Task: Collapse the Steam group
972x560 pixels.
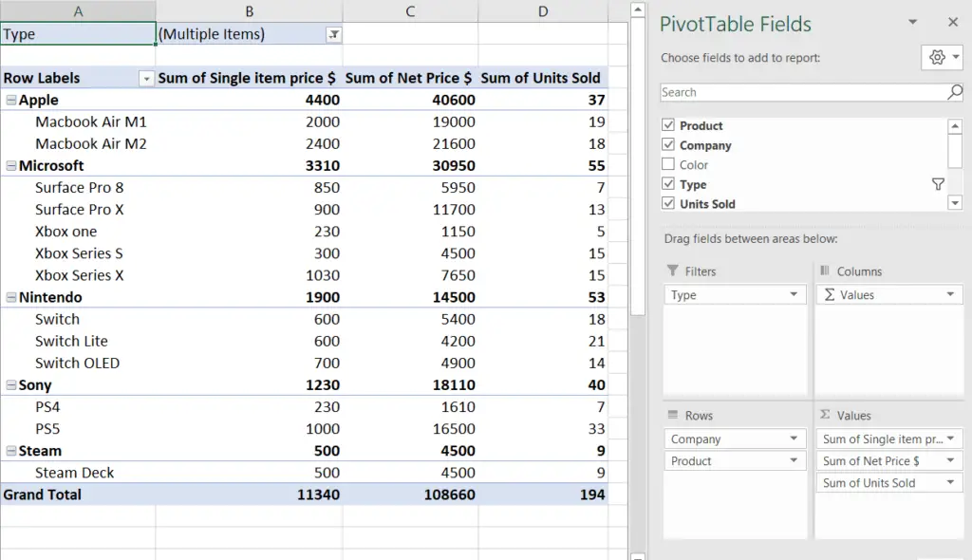Action: (11, 451)
